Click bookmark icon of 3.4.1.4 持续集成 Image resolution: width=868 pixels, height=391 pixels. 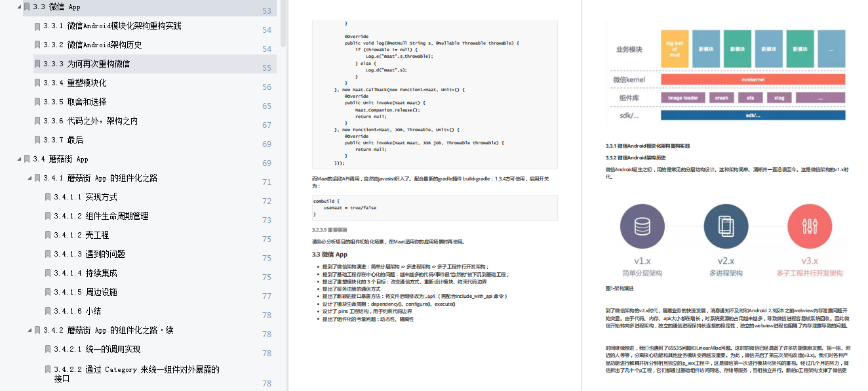[48, 273]
